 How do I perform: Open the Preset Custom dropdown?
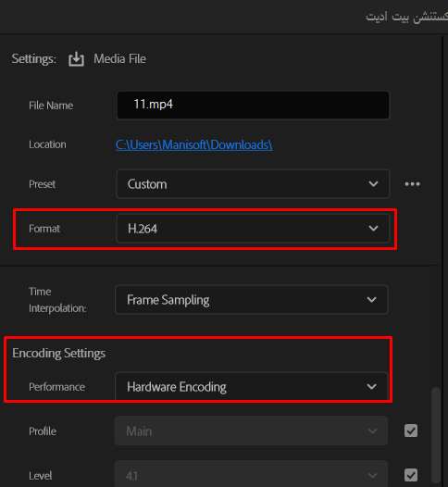click(253, 184)
